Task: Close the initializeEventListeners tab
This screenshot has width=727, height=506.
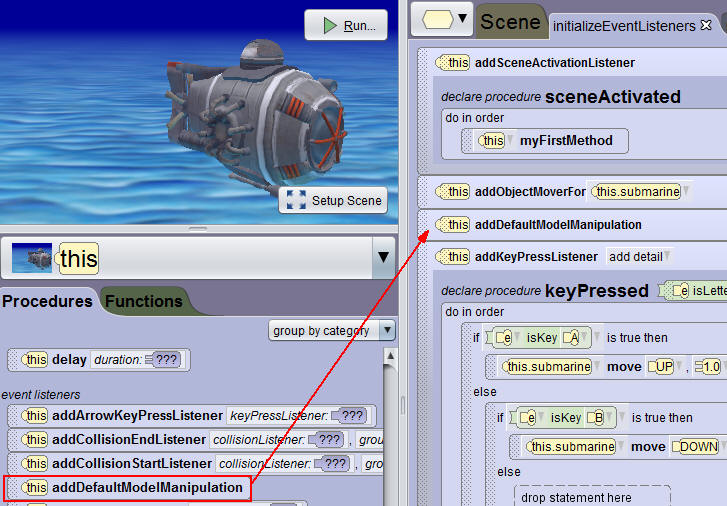Action: point(706,25)
